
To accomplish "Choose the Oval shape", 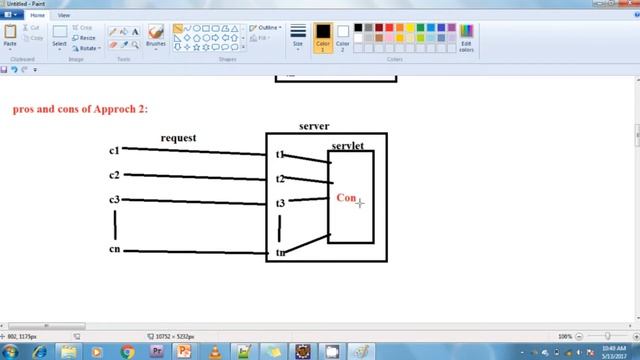I will [197, 29].
